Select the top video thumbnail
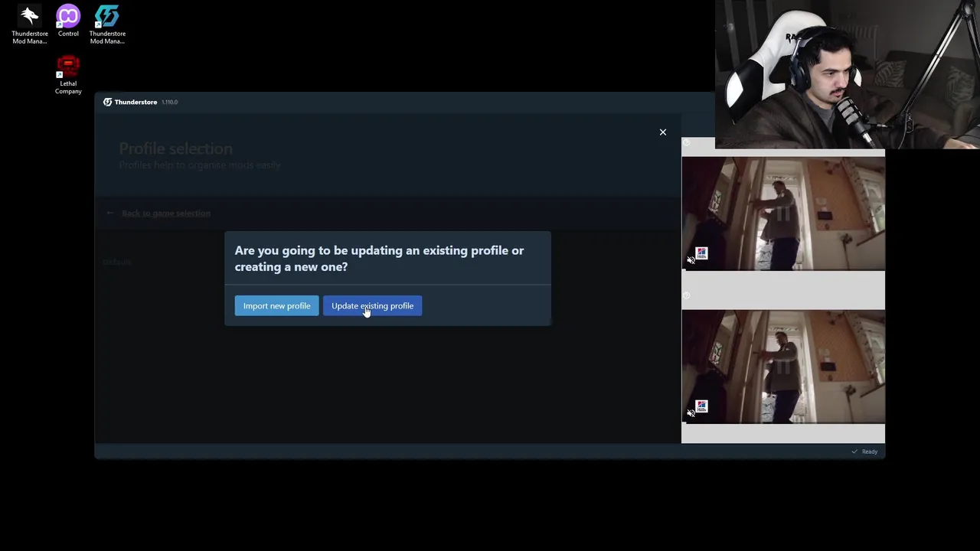The width and height of the screenshot is (980, 551). [783, 214]
